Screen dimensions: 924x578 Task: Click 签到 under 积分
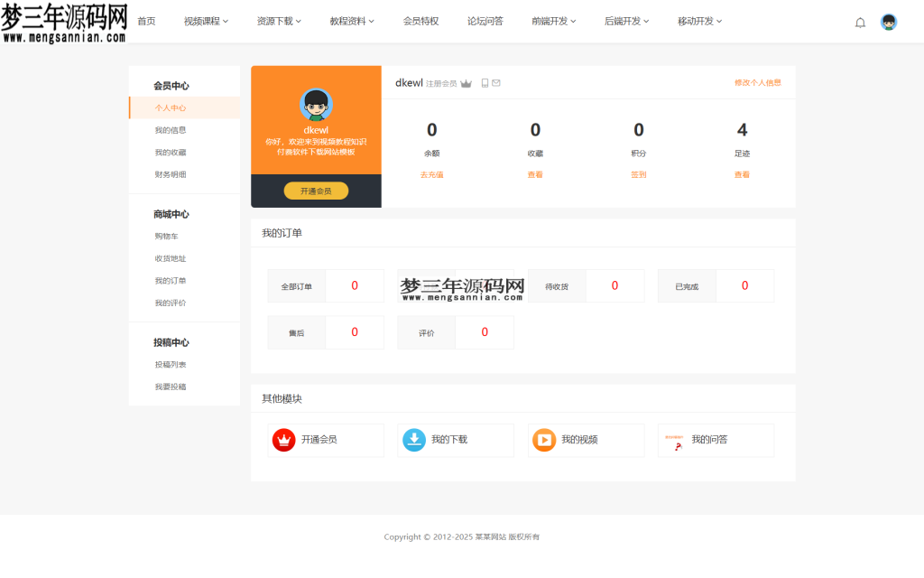[638, 173]
